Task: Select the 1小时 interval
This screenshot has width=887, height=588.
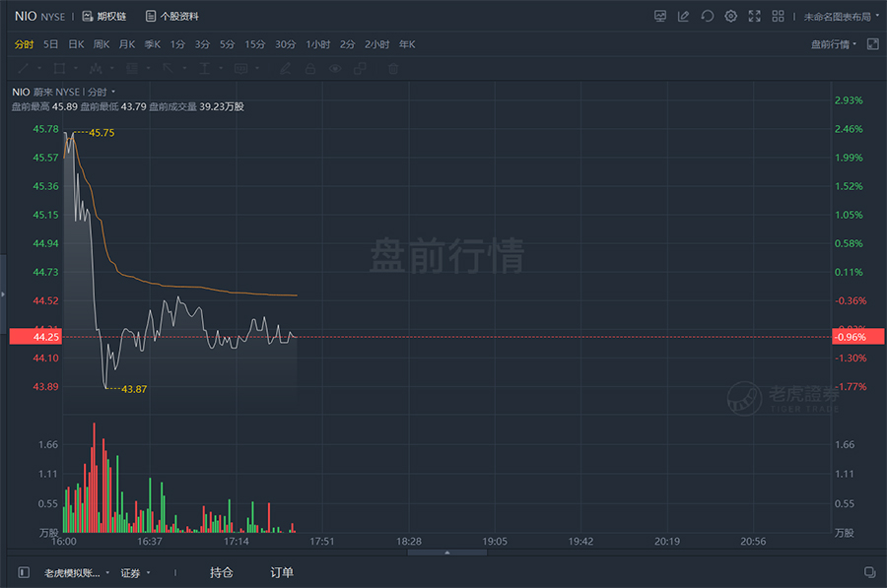Action: (318, 44)
